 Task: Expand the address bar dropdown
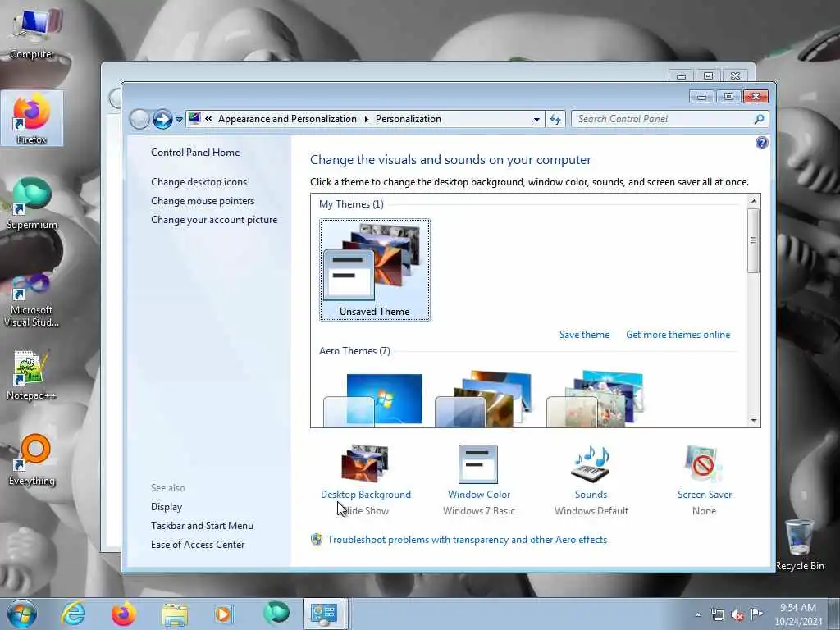pos(536,120)
